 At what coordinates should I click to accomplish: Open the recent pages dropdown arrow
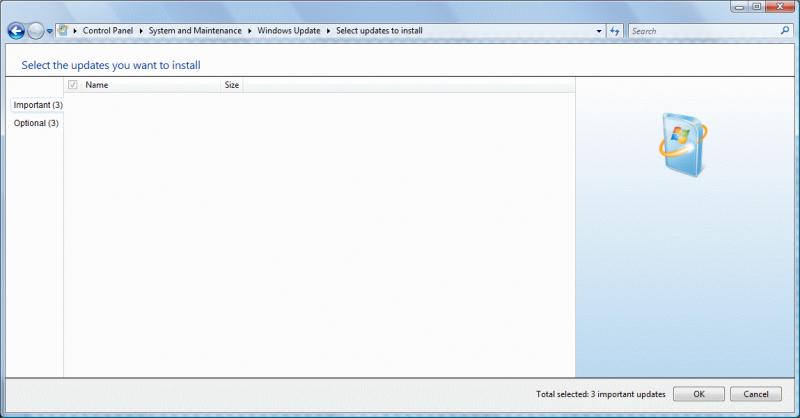[x=49, y=31]
